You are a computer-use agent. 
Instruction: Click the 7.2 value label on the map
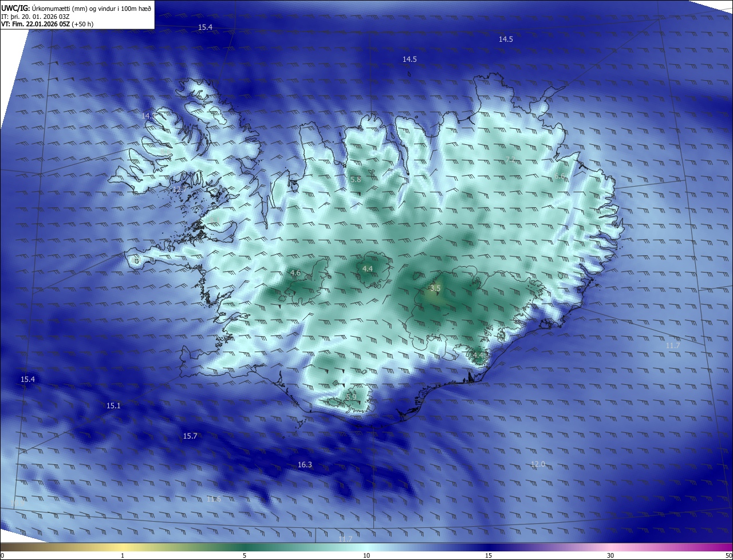[x=511, y=159]
